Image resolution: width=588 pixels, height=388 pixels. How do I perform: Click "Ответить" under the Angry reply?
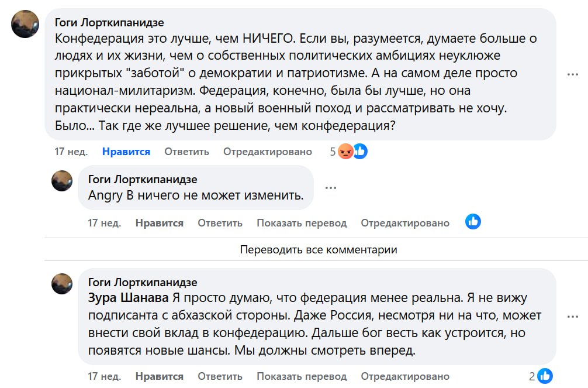pos(220,223)
